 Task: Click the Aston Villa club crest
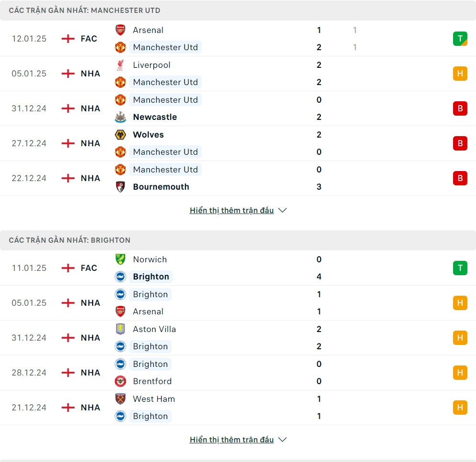click(120, 329)
